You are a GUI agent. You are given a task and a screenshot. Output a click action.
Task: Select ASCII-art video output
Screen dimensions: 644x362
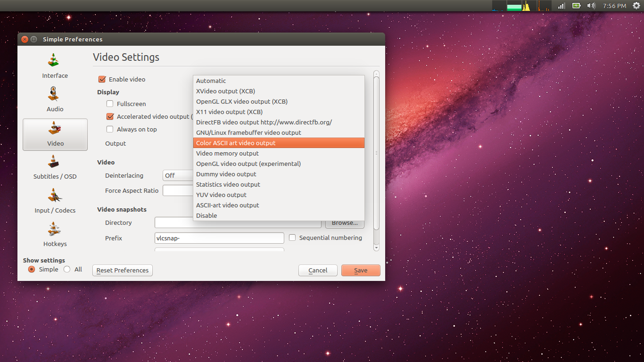tap(279, 205)
